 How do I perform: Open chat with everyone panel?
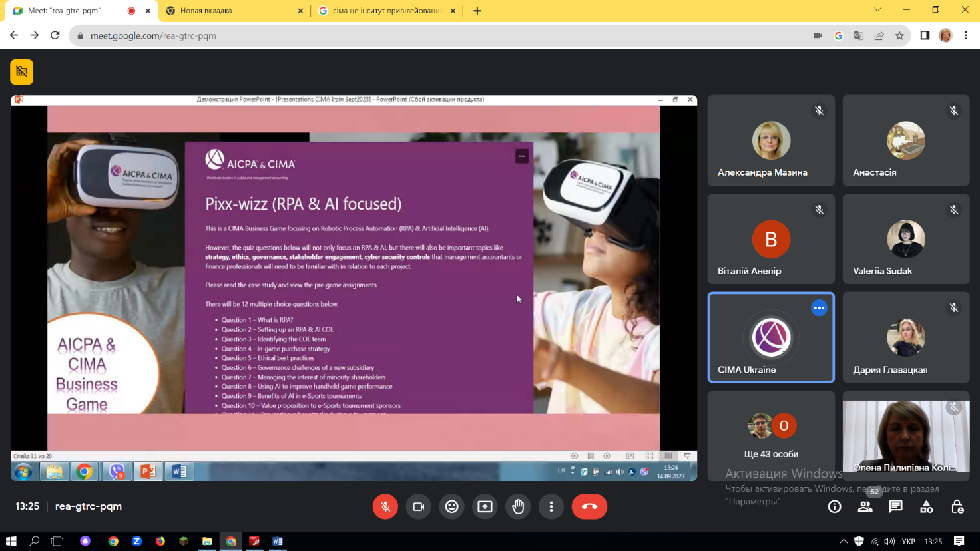pos(895,506)
